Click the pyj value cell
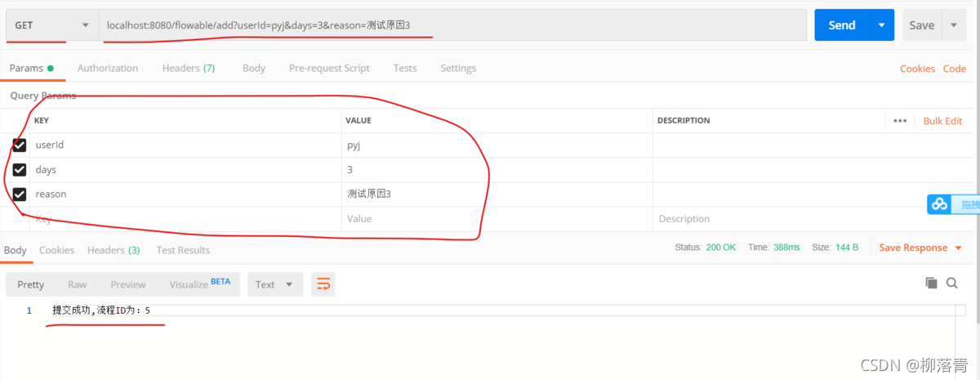980x380 pixels. click(497, 145)
